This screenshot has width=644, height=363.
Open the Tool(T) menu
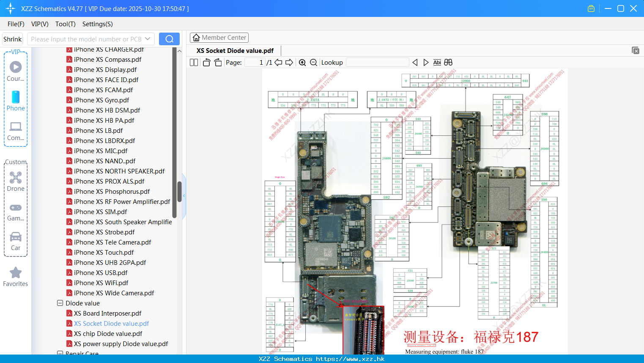tap(66, 24)
